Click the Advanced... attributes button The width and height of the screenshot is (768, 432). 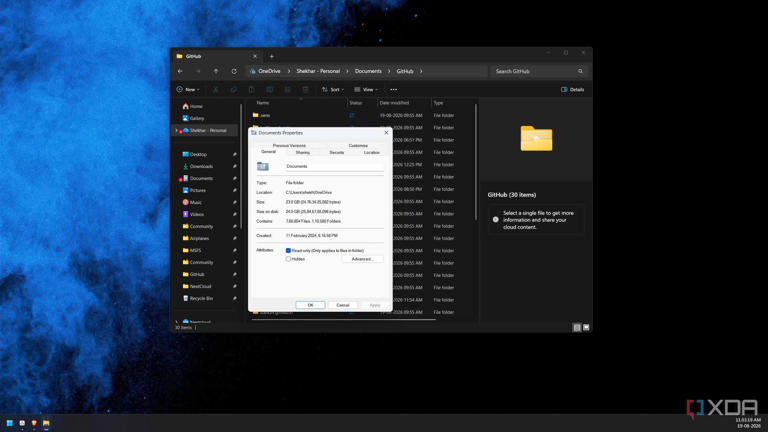(362, 259)
